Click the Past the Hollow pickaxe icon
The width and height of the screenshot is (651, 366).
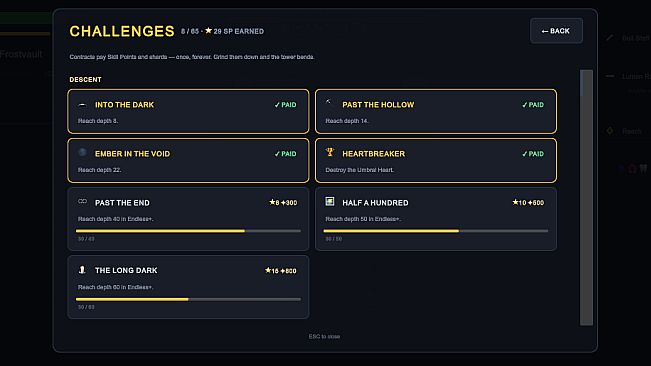pos(328,102)
